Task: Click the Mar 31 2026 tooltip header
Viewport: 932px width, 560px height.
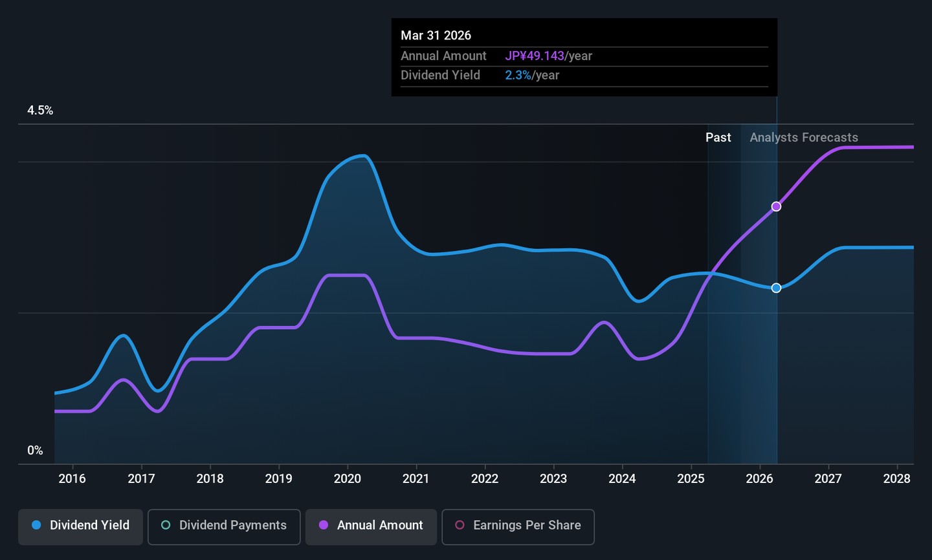Action: [436, 36]
